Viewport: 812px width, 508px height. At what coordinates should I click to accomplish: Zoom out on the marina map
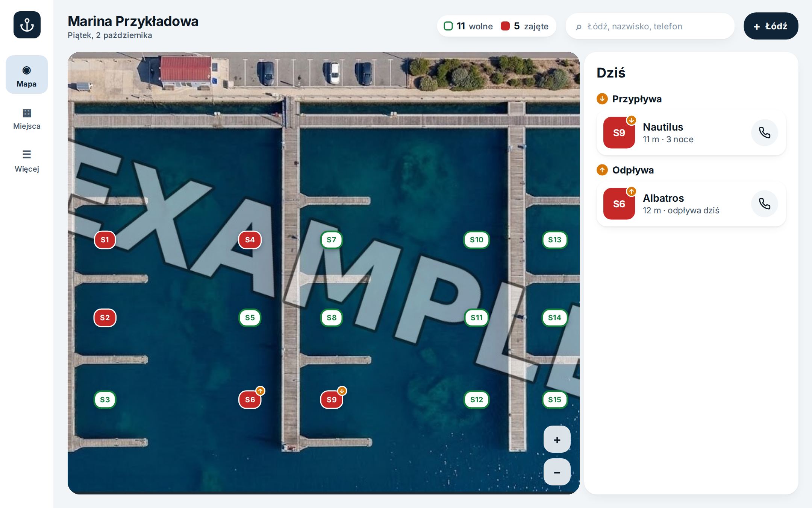tap(557, 472)
